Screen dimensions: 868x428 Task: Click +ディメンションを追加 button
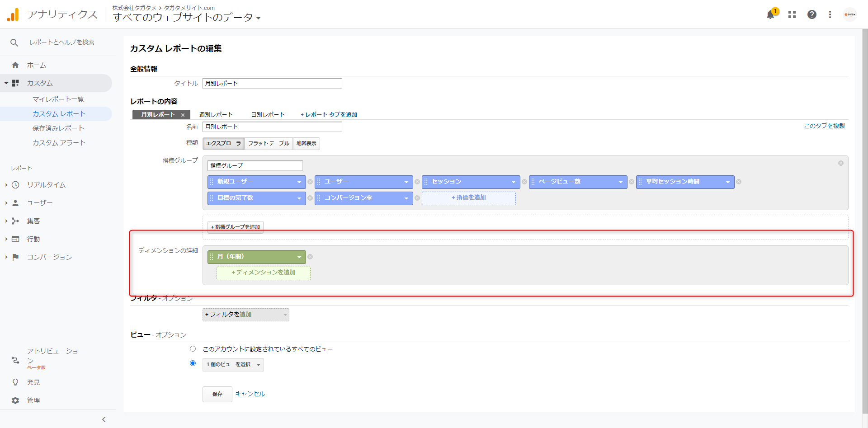tap(264, 273)
